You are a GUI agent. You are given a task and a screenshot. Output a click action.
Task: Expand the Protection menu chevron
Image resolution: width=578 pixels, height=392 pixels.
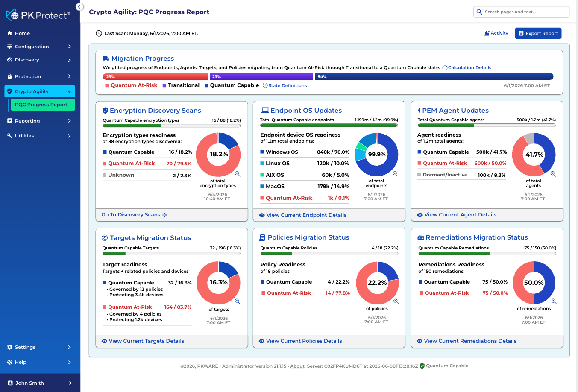pos(69,76)
